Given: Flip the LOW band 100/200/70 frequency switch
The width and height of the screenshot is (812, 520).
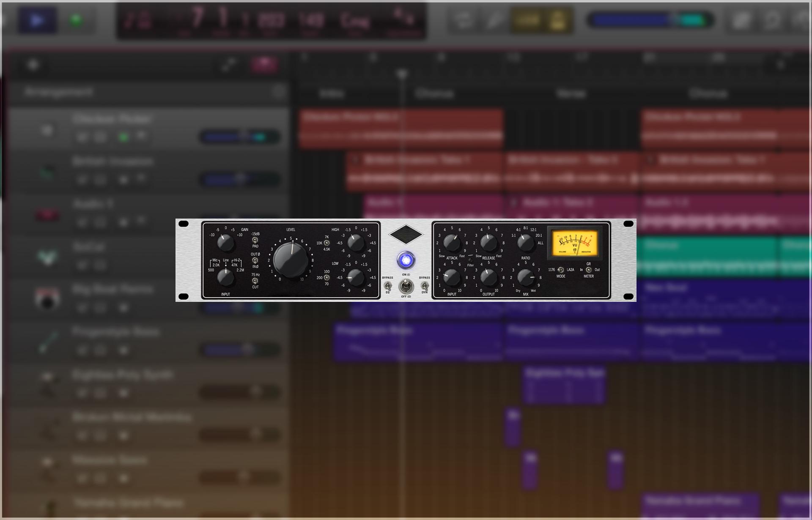Looking at the screenshot, I should tap(326, 278).
